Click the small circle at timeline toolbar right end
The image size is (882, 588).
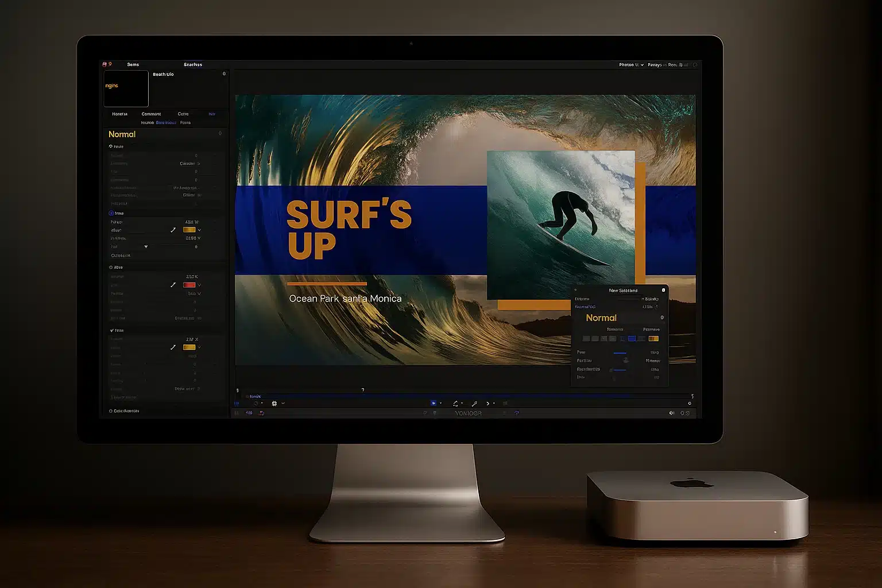pyautogui.click(x=690, y=403)
